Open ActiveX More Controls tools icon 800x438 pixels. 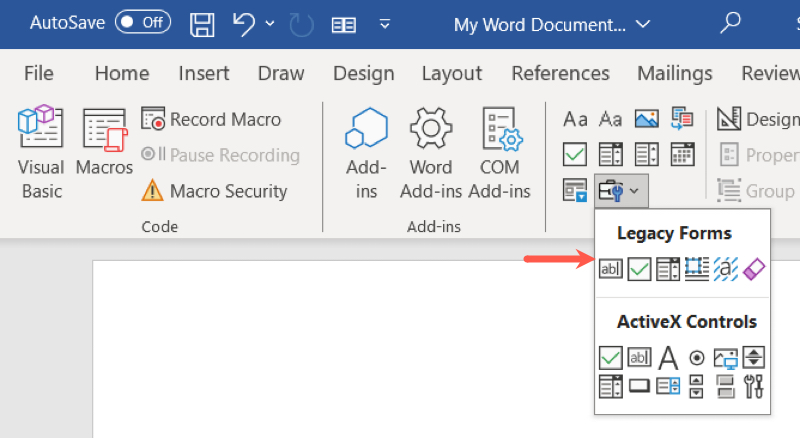coord(754,386)
